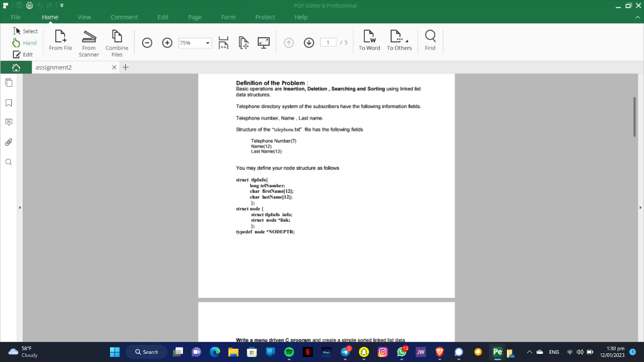The height and width of the screenshot is (362, 644).
Task: Click the 'Definition of the Problem' heading
Action: click(270, 83)
